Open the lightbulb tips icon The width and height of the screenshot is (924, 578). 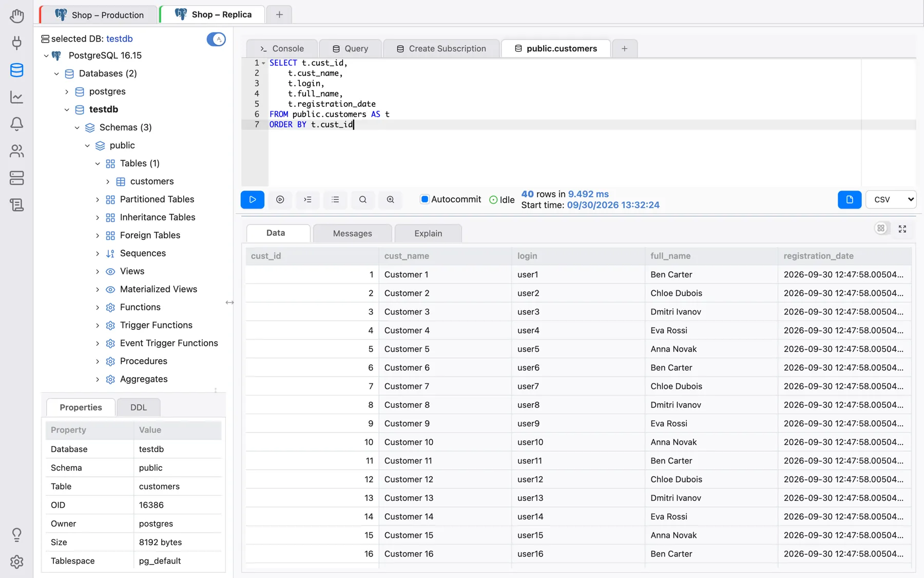[16, 535]
